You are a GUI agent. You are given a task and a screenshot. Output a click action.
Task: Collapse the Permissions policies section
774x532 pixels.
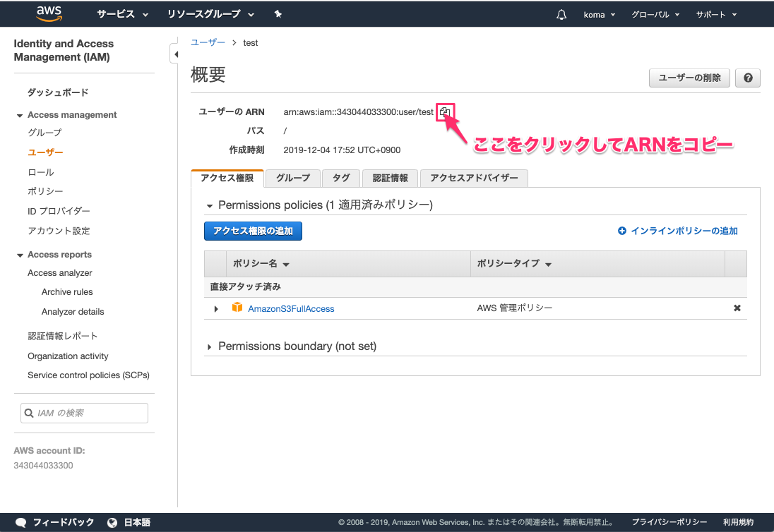(209, 205)
